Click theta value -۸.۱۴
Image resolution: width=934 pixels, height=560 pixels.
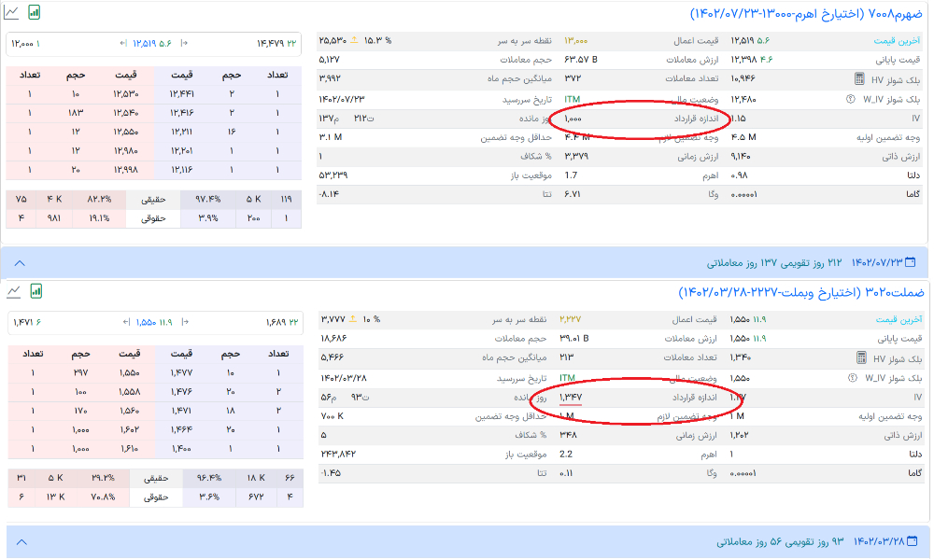click(x=329, y=194)
